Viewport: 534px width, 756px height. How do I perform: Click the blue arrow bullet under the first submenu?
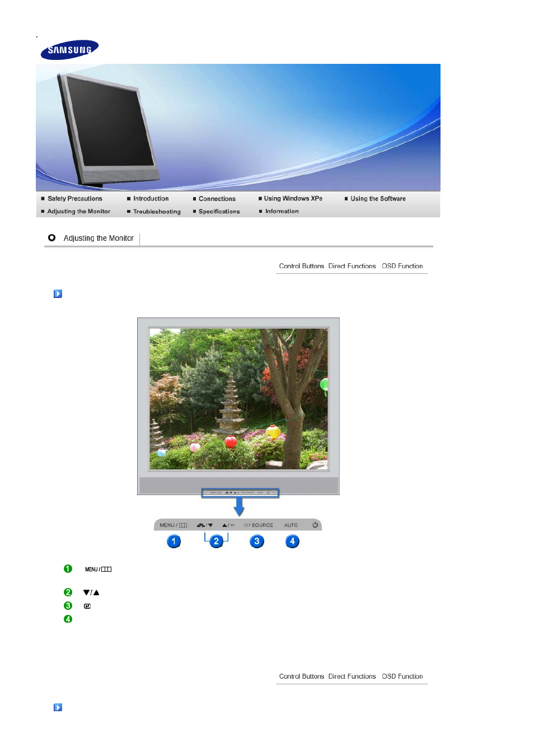(x=58, y=293)
